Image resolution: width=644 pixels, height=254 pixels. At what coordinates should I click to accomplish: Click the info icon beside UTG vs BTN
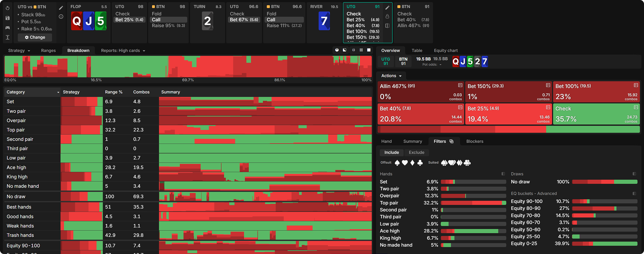click(61, 17)
